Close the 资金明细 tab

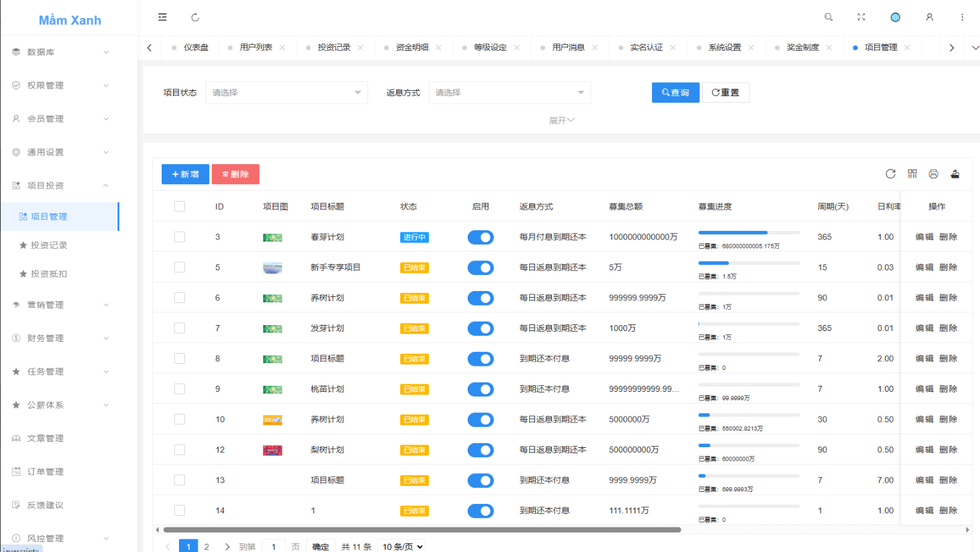439,47
